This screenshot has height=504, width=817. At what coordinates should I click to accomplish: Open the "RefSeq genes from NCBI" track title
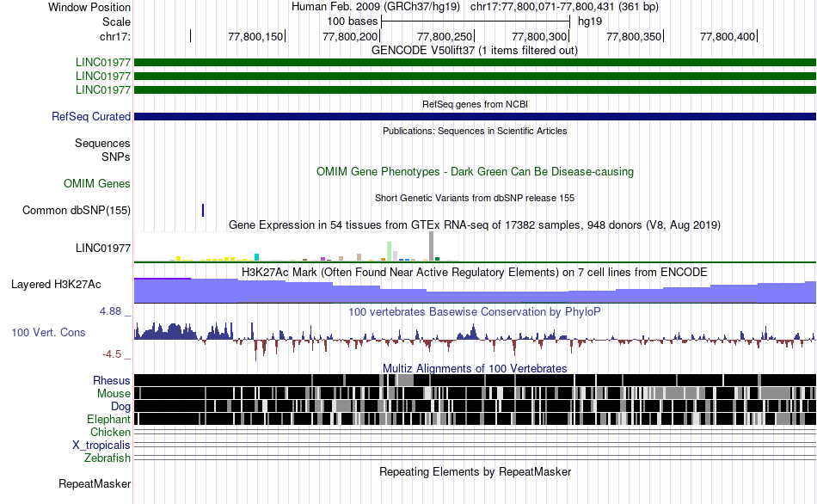point(475,104)
